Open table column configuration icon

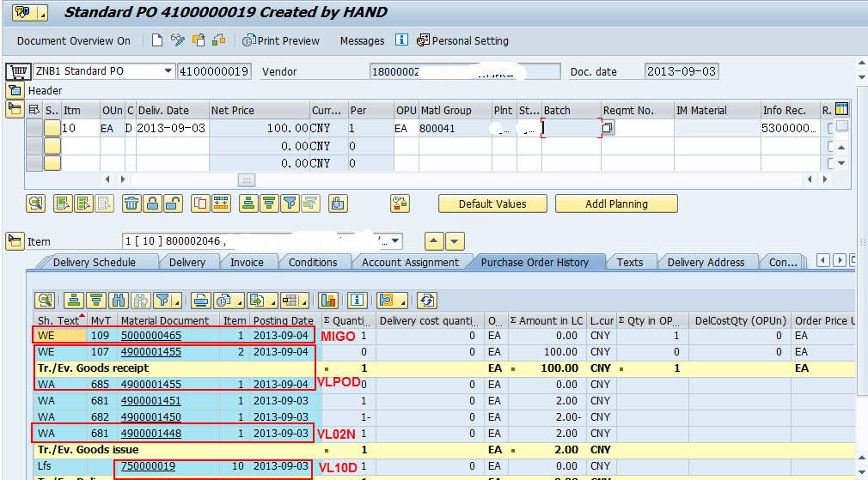(x=841, y=109)
